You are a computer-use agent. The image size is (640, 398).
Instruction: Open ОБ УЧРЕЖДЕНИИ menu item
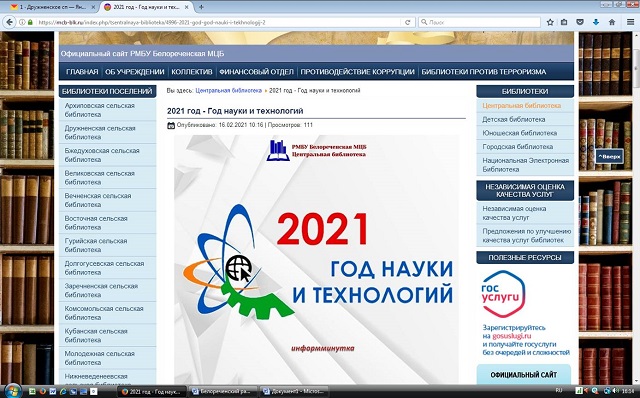click(x=135, y=72)
